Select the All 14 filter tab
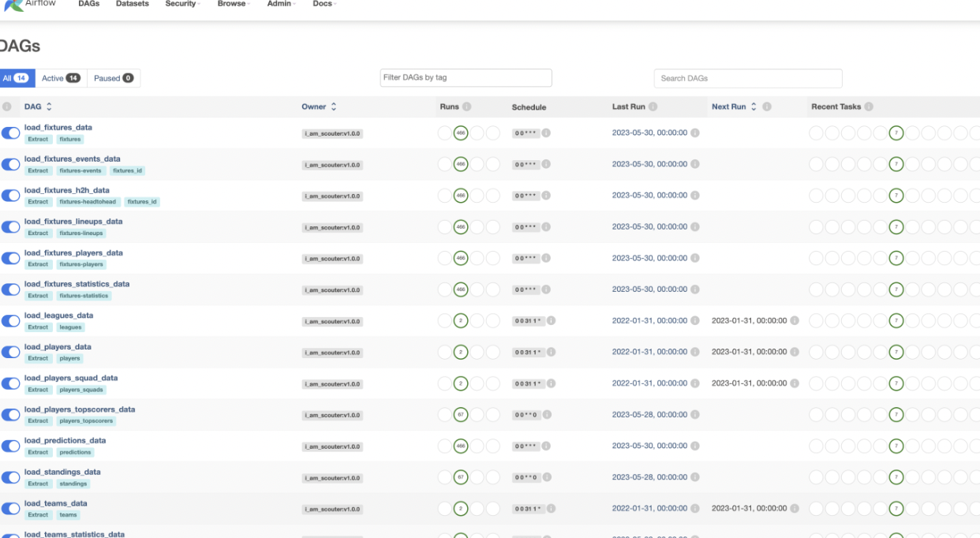Viewport: 980px width, 538px height. (x=16, y=78)
